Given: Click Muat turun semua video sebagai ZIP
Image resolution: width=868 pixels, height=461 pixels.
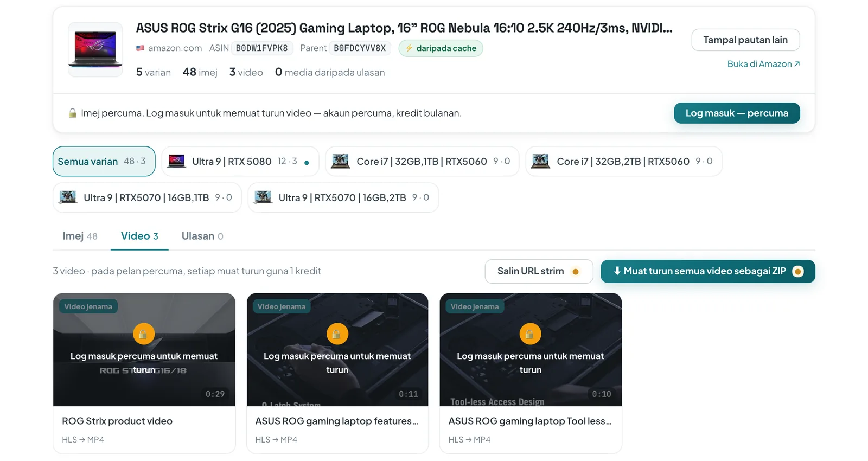Looking at the screenshot, I should pos(707,271).
